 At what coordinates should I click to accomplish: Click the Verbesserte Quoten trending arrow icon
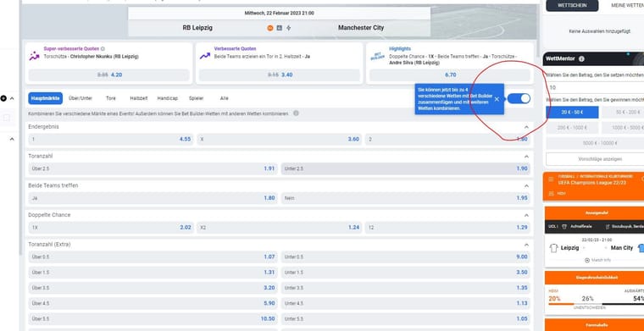pos(204,56)
